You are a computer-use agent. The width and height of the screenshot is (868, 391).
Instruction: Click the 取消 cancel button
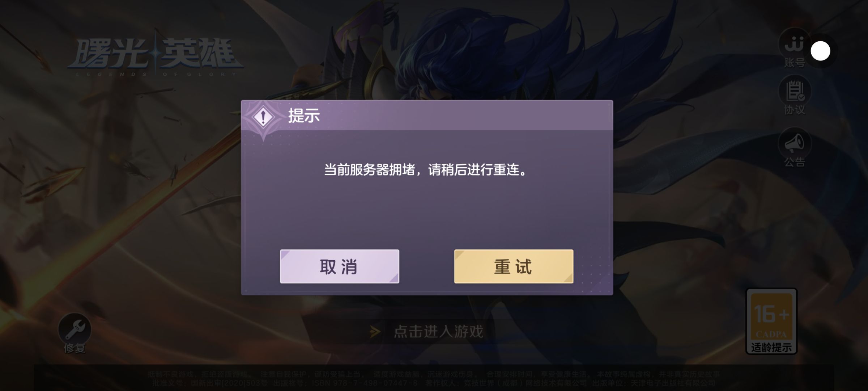(339, 266)
